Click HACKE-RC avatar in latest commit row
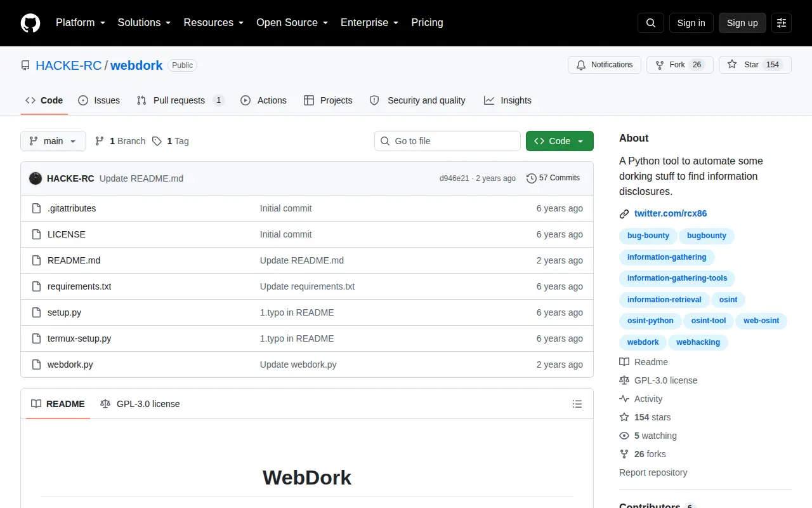The image size is (812, 508). [36, 178]
